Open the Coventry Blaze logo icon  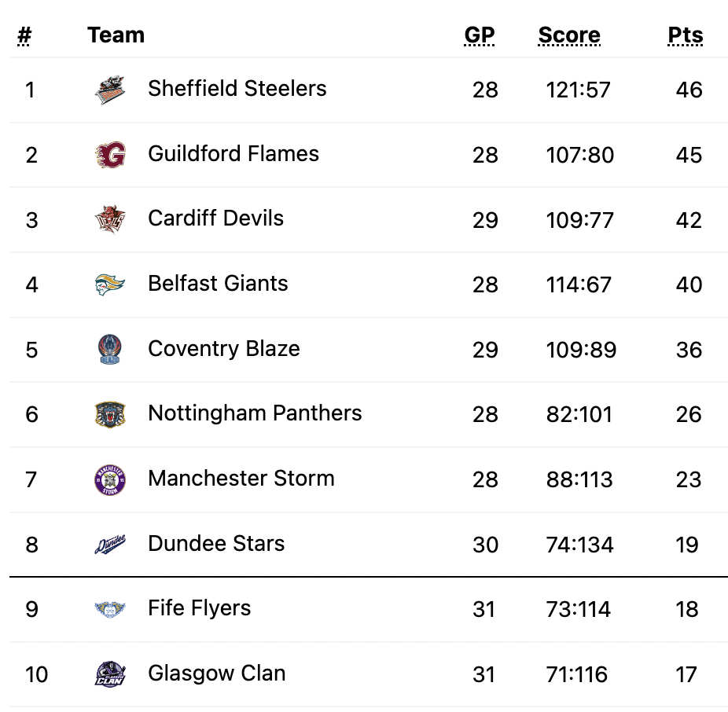[x=110, y=350]
